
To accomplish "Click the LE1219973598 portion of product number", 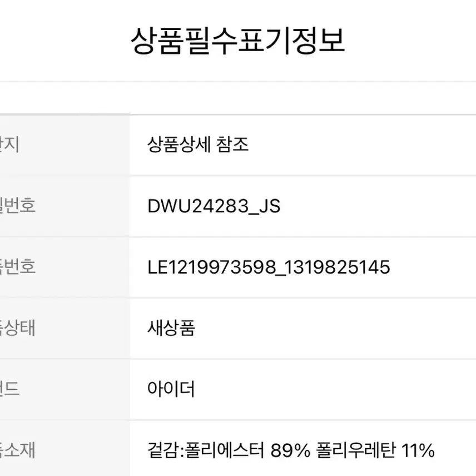I will point(212,267).
